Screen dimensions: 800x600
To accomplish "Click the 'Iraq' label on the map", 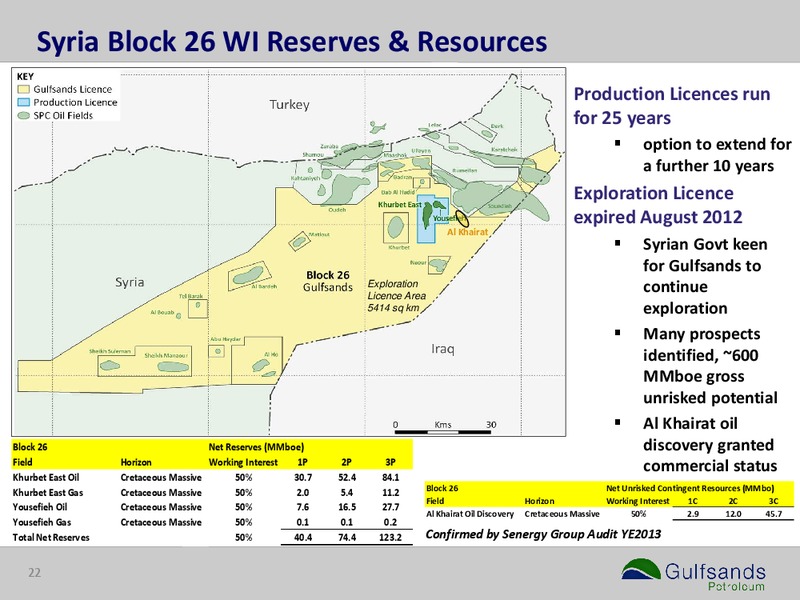I will [x=442, y=349].
